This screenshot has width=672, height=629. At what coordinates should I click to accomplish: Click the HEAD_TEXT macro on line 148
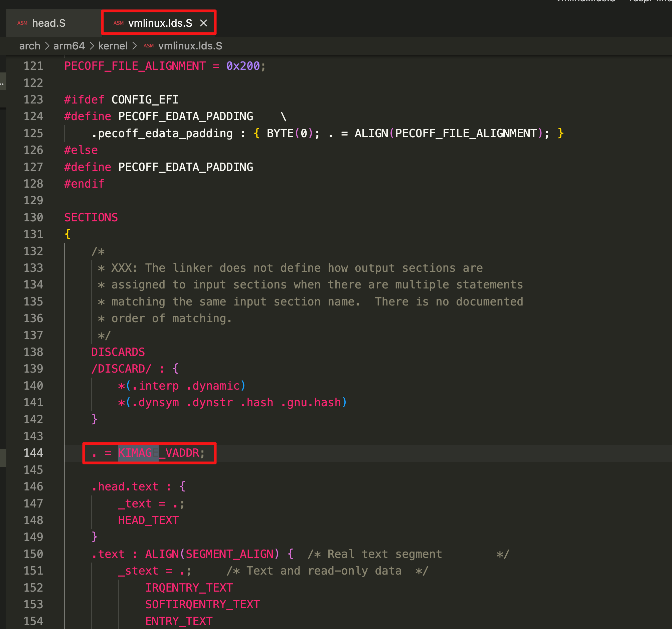tap(148, 520)
